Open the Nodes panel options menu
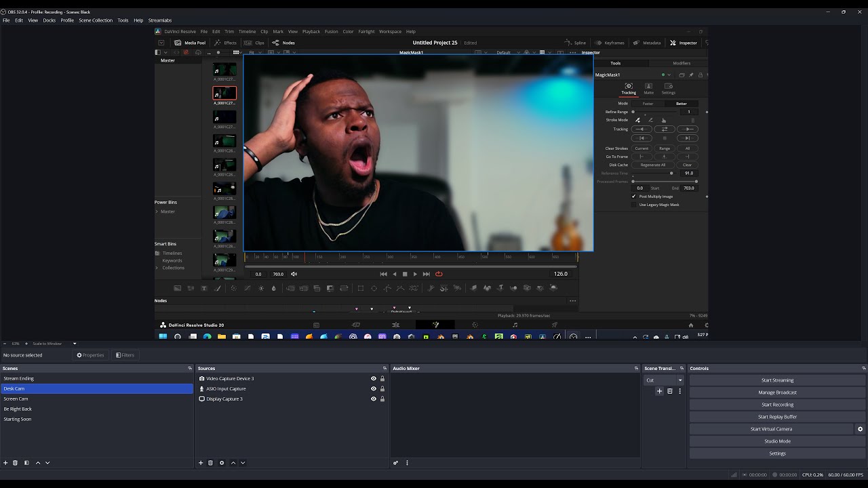 tap(572, 301)
